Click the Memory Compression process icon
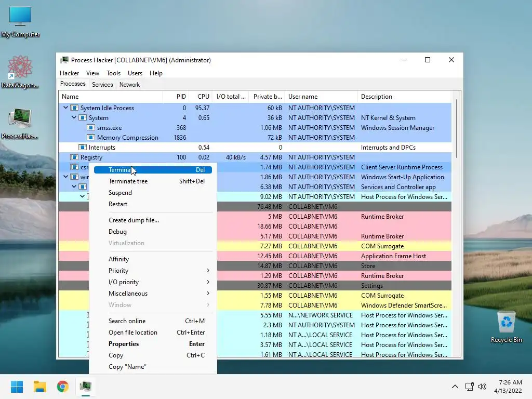 tap(90, 137)
